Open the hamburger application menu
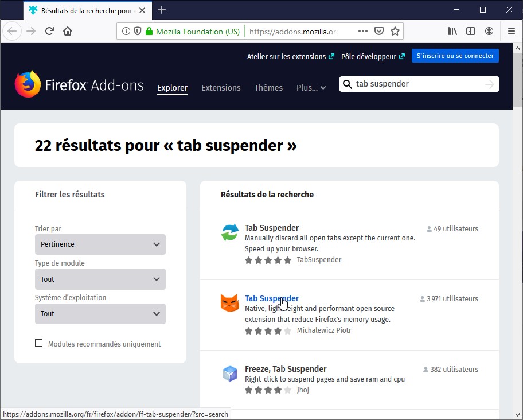The height and width of the screenshot is (420, 523). pyautogui.click(x=512, y=31)
